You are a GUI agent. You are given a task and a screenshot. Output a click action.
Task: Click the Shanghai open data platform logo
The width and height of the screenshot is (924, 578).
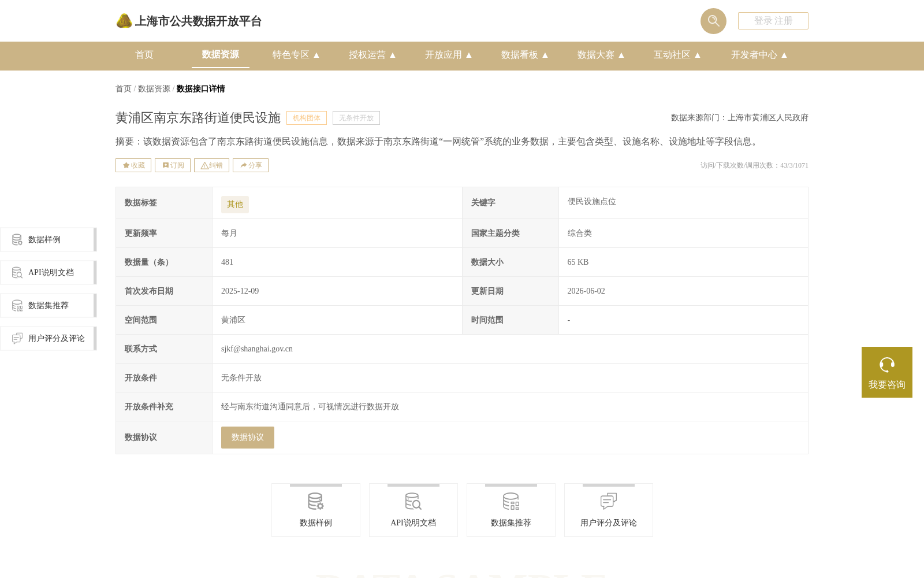click(188, 21)
